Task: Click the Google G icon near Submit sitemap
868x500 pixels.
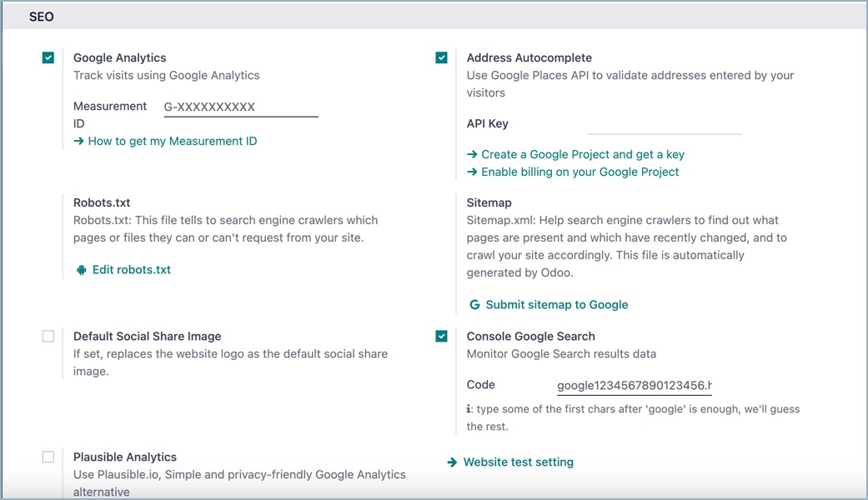Action: point(473,305)
